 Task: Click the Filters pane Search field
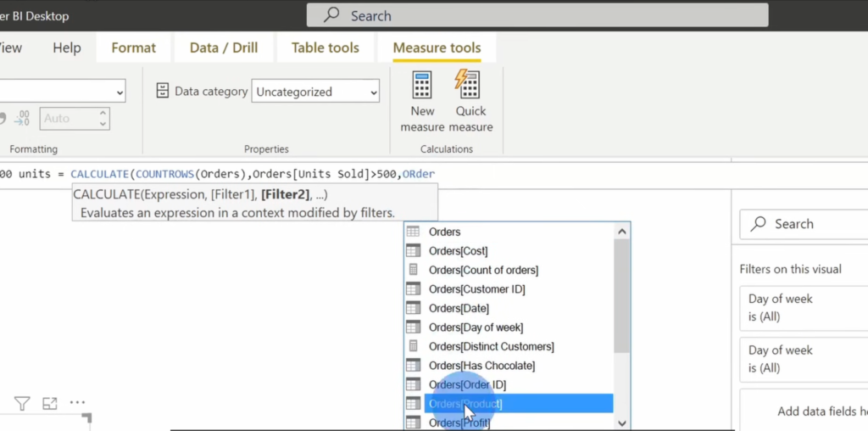click(x=804, y=224)
